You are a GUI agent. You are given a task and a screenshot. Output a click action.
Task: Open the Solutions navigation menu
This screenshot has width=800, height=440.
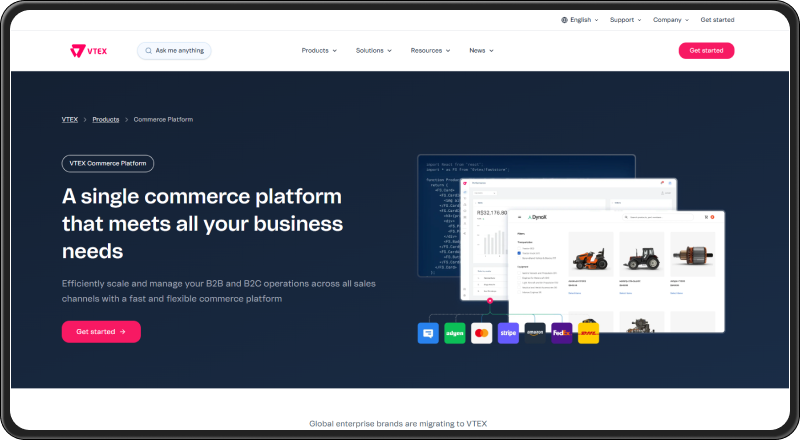click(373, 51)
